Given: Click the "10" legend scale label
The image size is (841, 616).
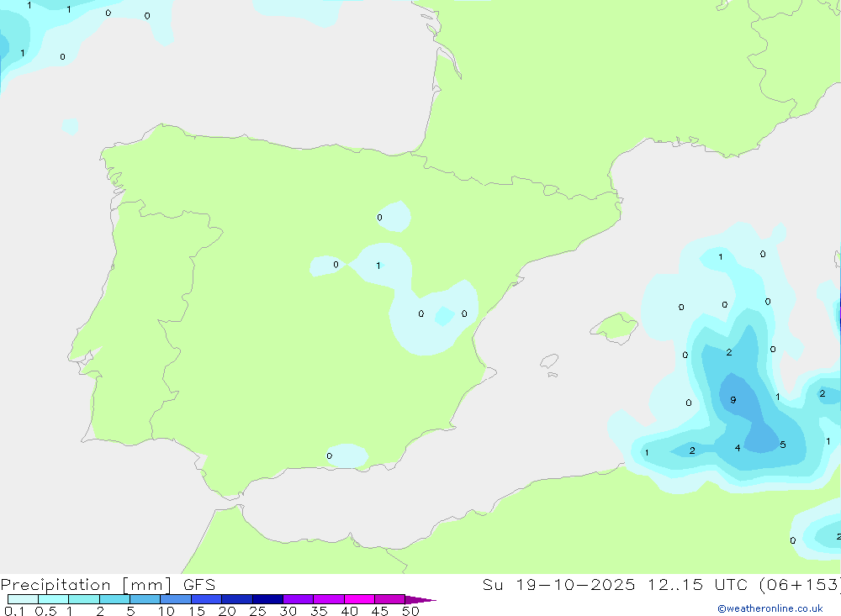Looking at the screenshot, I should point(167,611).
